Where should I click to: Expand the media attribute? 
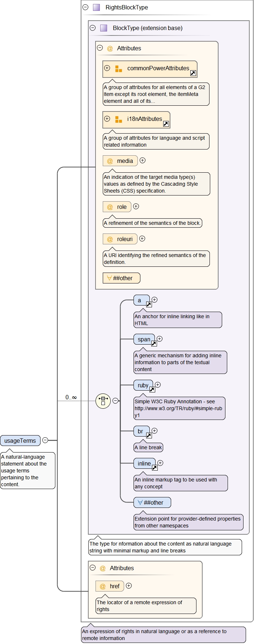[x=143, y=160]
